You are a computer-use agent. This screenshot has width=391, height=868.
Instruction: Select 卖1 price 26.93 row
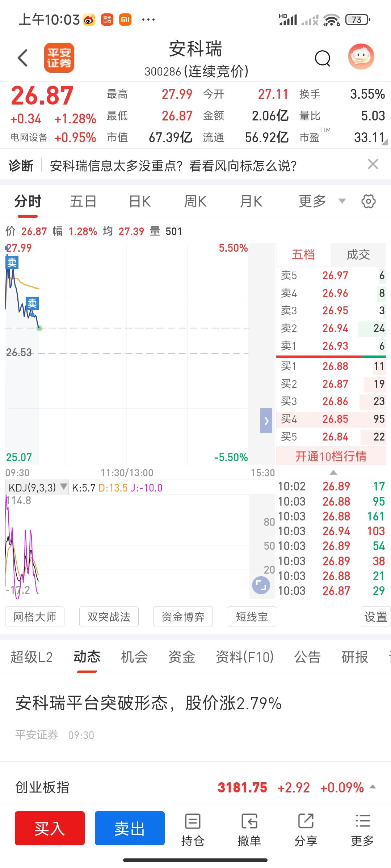pyautogui.click(x=331, y=346)
